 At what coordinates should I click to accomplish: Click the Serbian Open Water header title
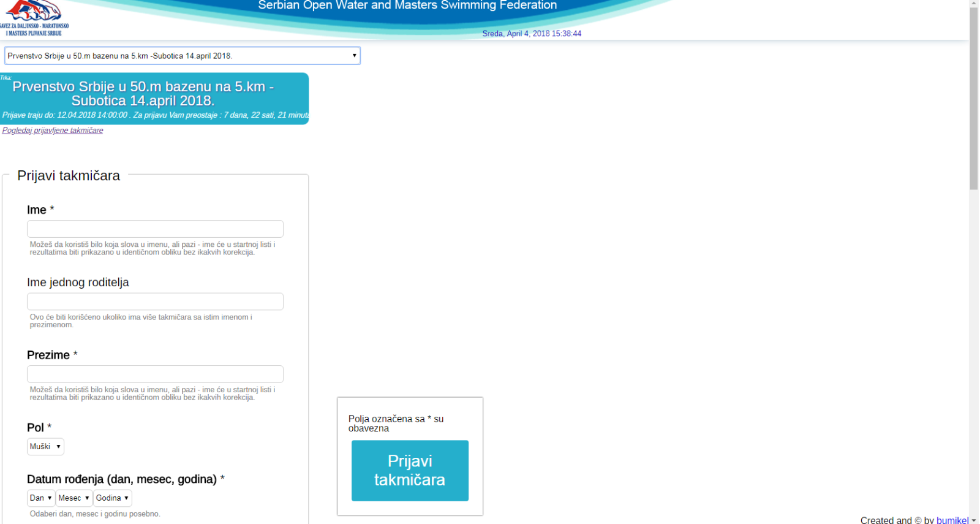click(407, 6)
